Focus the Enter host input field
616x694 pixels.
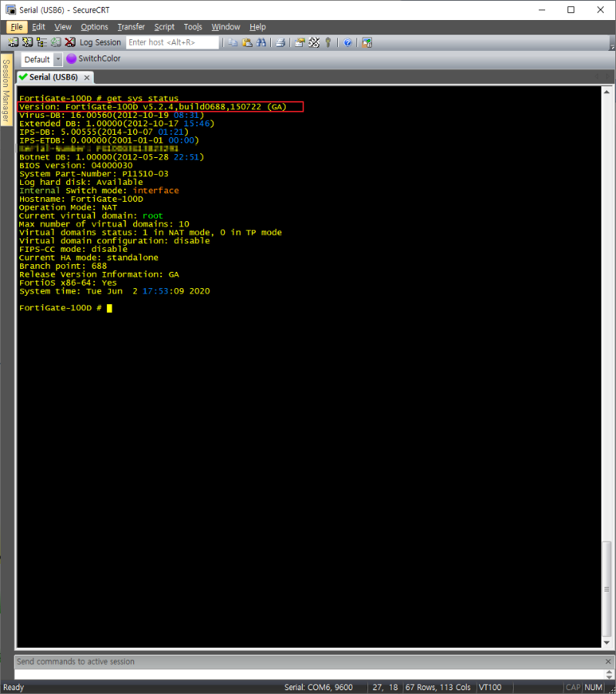pyautogui.click(x=172, y=42)
